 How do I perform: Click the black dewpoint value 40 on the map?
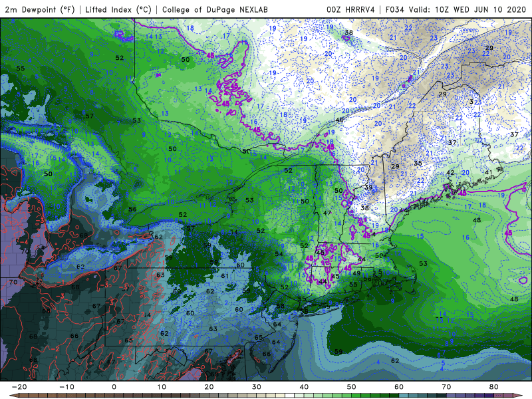pyautogui.click(x=339, y=120)
